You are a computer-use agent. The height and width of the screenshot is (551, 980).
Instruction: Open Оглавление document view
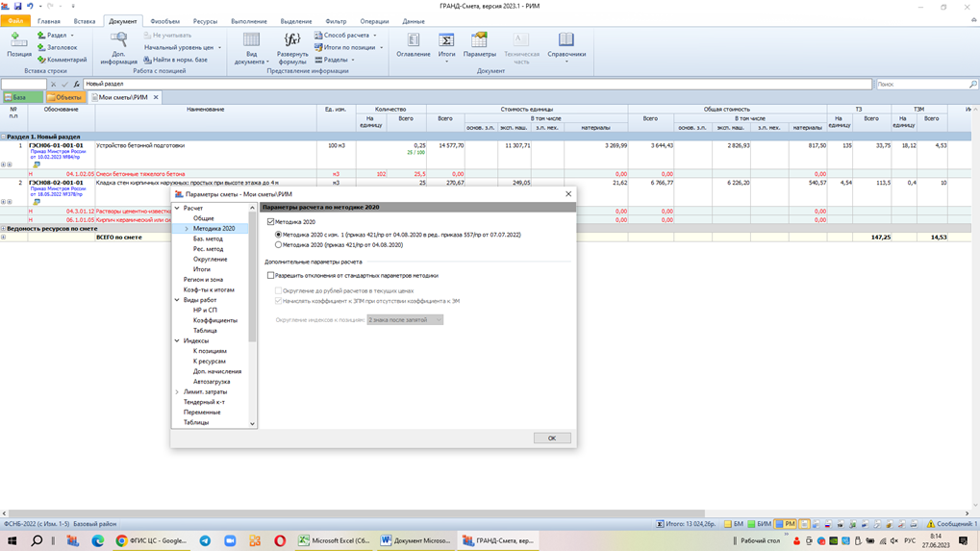pyautogui.click(x=414, y=45)
